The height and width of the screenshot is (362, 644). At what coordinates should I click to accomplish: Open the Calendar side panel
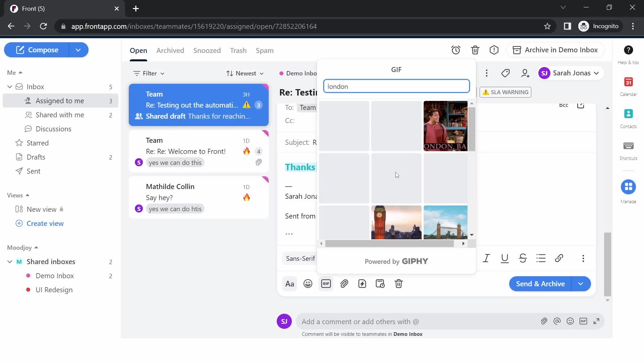[628, 86]
